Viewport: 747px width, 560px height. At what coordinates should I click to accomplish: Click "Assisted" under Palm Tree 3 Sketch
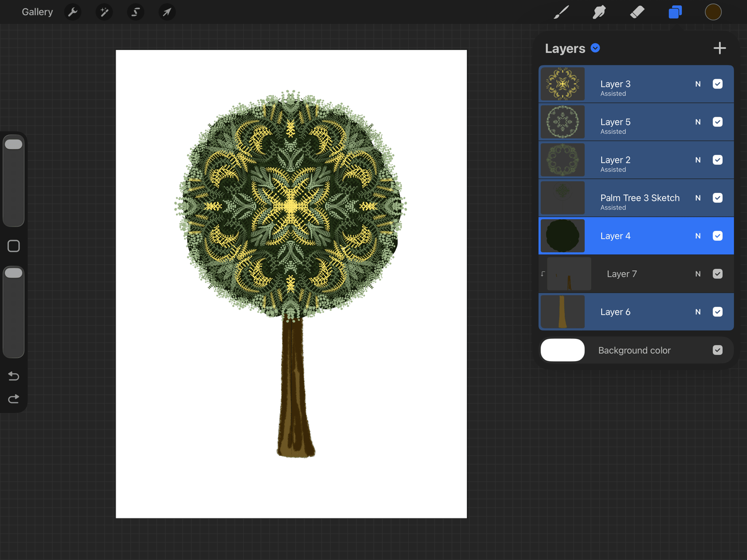[x=613, y=208]
